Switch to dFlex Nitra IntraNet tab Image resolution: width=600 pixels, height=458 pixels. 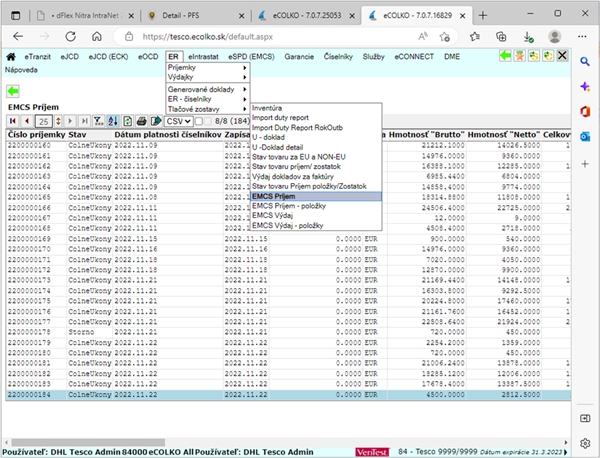85,16
